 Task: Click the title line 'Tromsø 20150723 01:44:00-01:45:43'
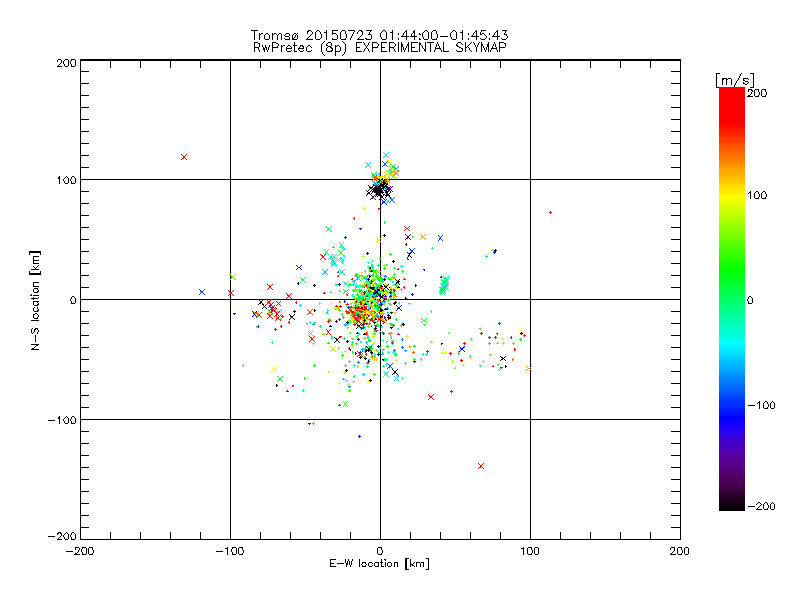[x=379, y=35]
